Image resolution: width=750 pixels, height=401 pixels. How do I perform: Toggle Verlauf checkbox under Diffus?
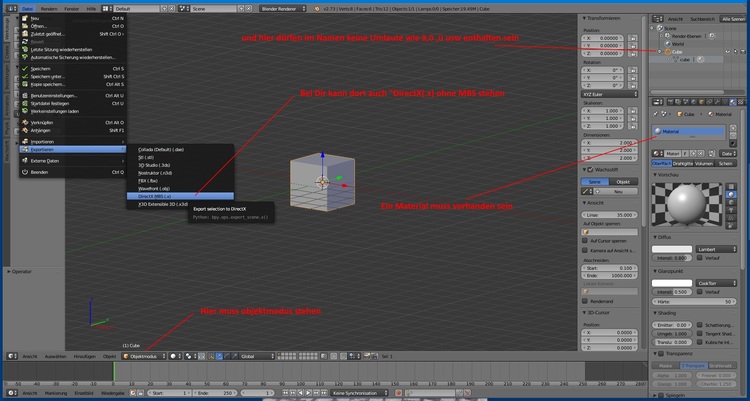700,258
